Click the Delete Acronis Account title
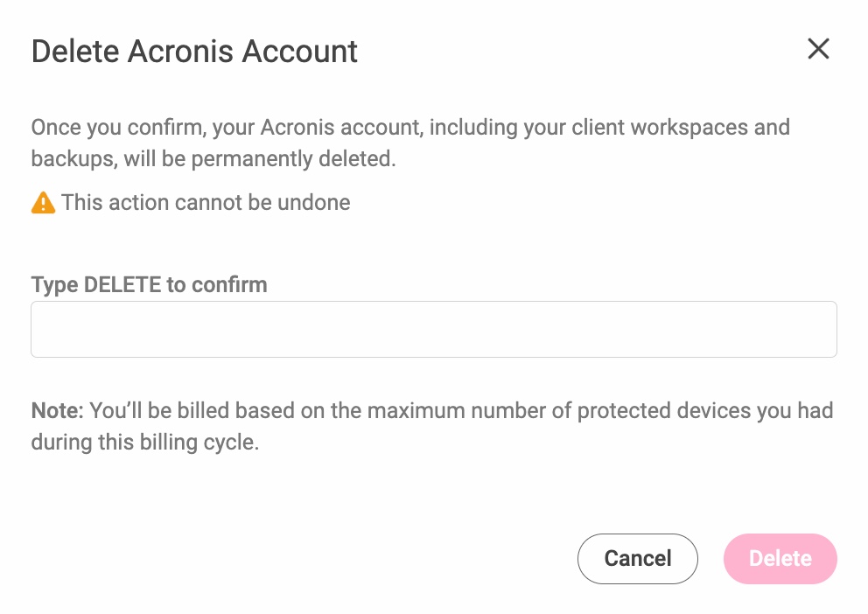This screenshot has height=614, width=868. coord(194,52)
